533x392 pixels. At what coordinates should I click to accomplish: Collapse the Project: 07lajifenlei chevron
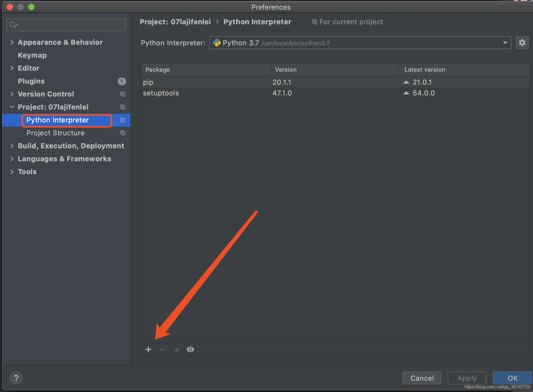[x=12, y=107]
